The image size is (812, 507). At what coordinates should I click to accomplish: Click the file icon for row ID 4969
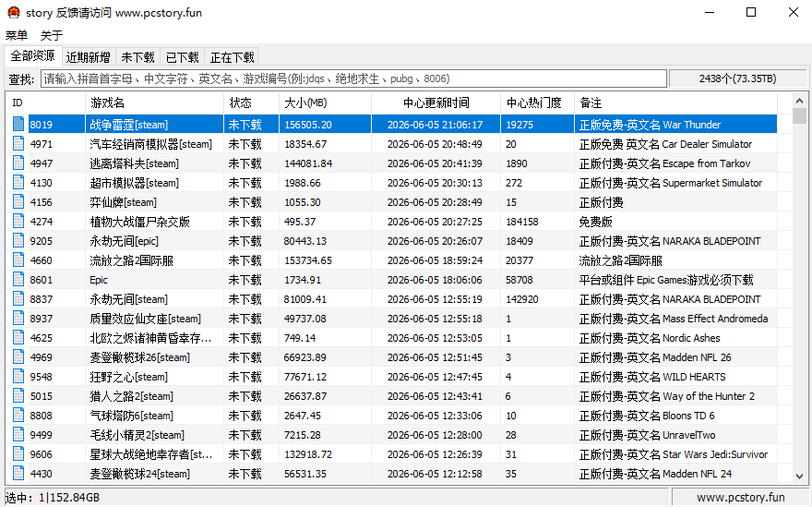[18, 357]
